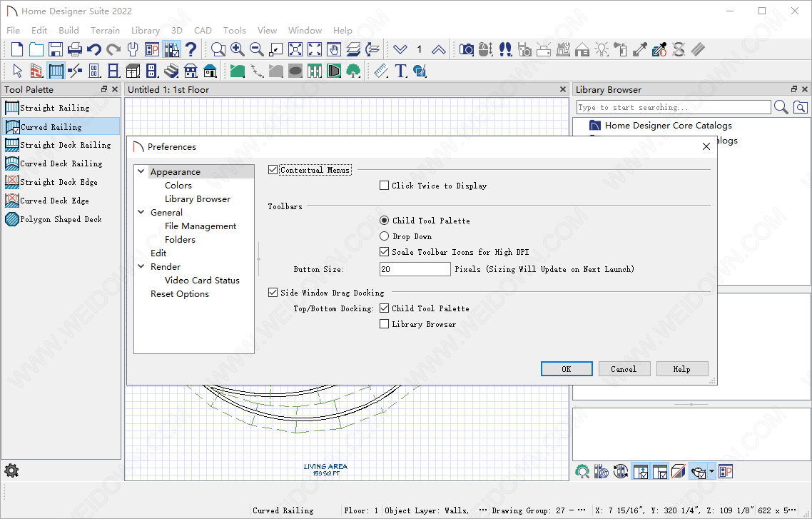Select the lightbulb Adjust Lights icon
The image size is (812, 519).
coord(602,50)
